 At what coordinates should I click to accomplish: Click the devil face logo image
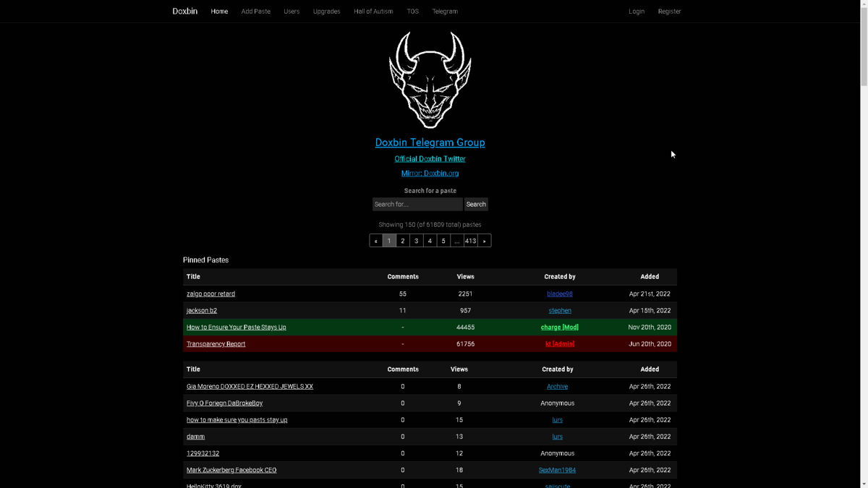click(430, 80)
